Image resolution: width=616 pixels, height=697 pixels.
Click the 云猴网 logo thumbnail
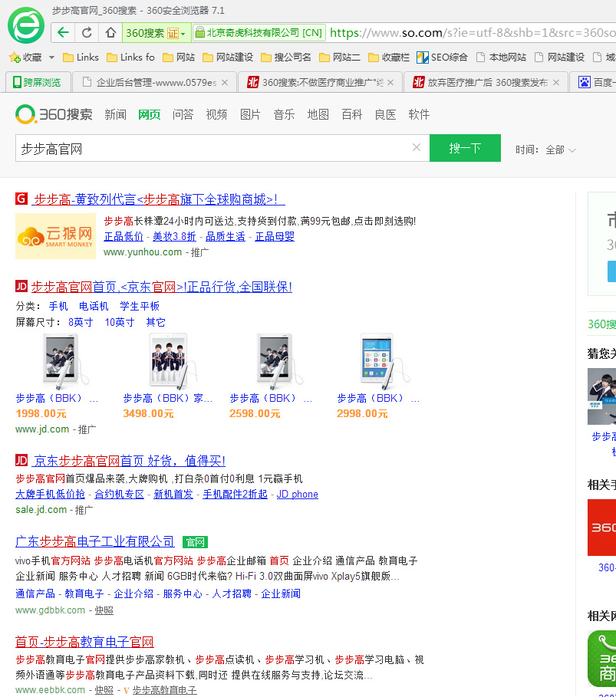point(55,236)
